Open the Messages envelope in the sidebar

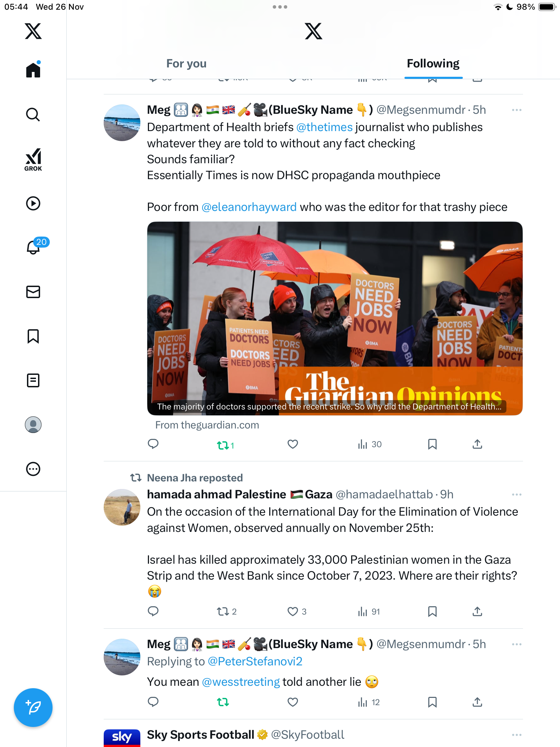click(33, 292)
